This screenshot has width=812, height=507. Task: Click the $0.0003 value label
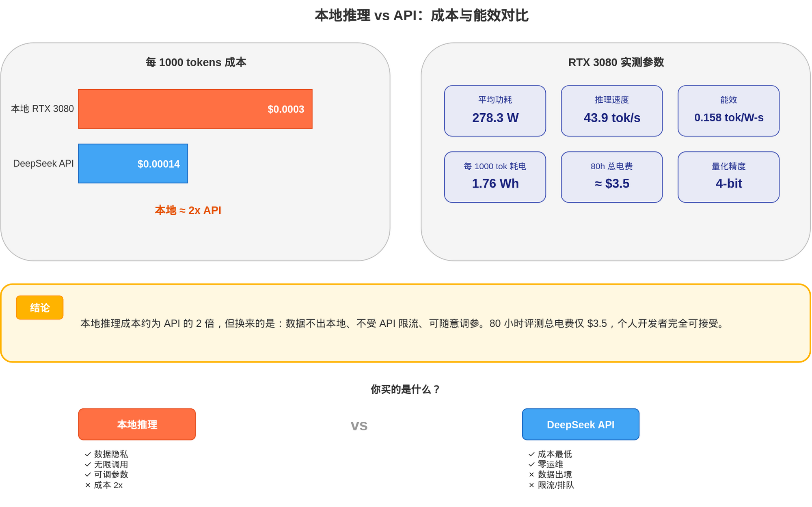click(286, 109)
